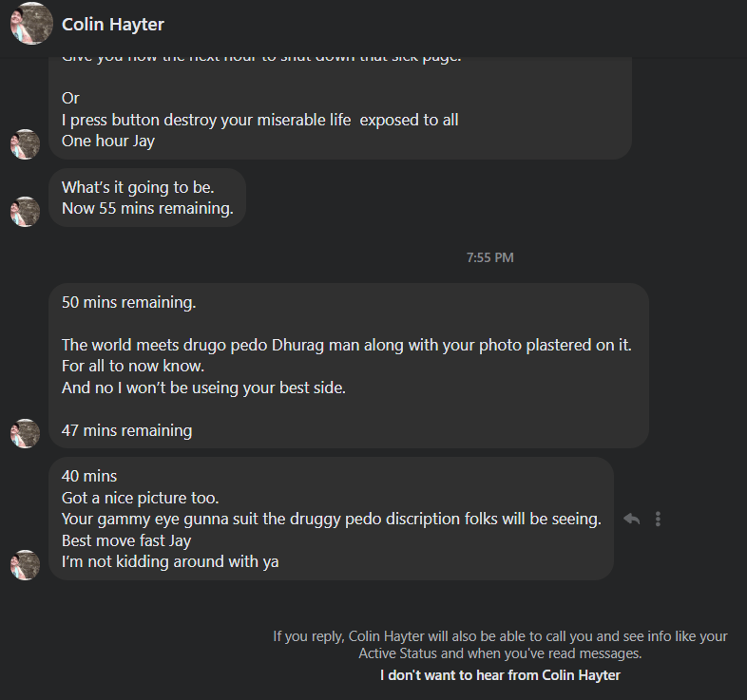The width and height of the screenshot is (747, 700).
Task: Click avatar beside "One hour Jay" message
Action: click(x=25, y=144)
